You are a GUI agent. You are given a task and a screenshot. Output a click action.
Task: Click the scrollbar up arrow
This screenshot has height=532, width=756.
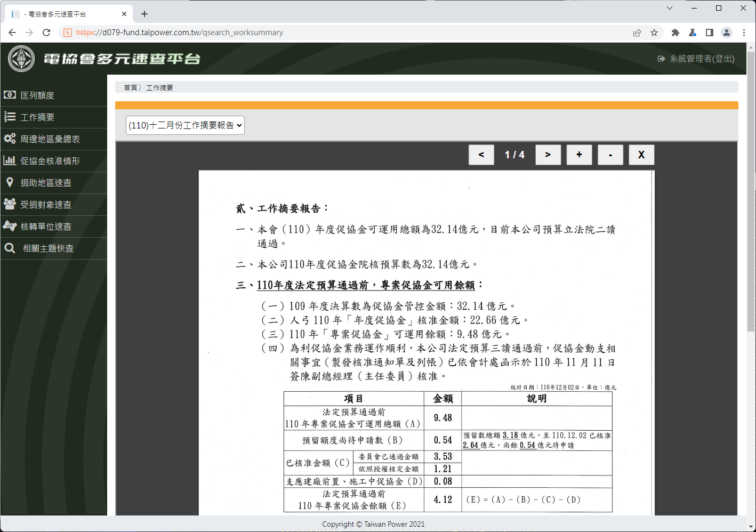(751, 47)
